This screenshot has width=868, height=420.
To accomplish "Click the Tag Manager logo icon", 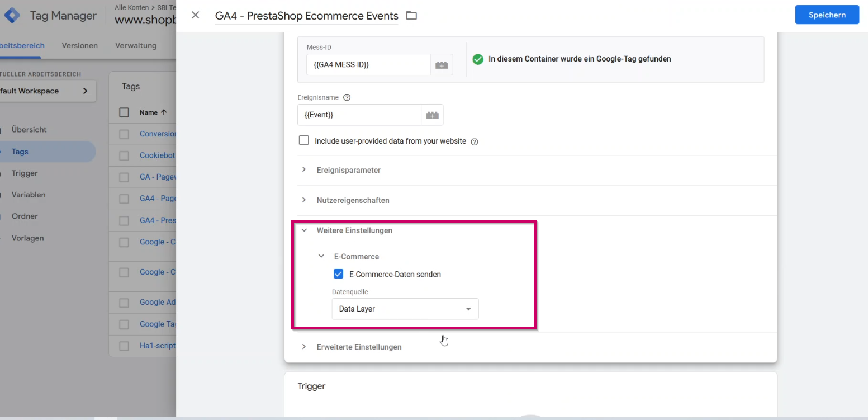I will click(12, 16).
